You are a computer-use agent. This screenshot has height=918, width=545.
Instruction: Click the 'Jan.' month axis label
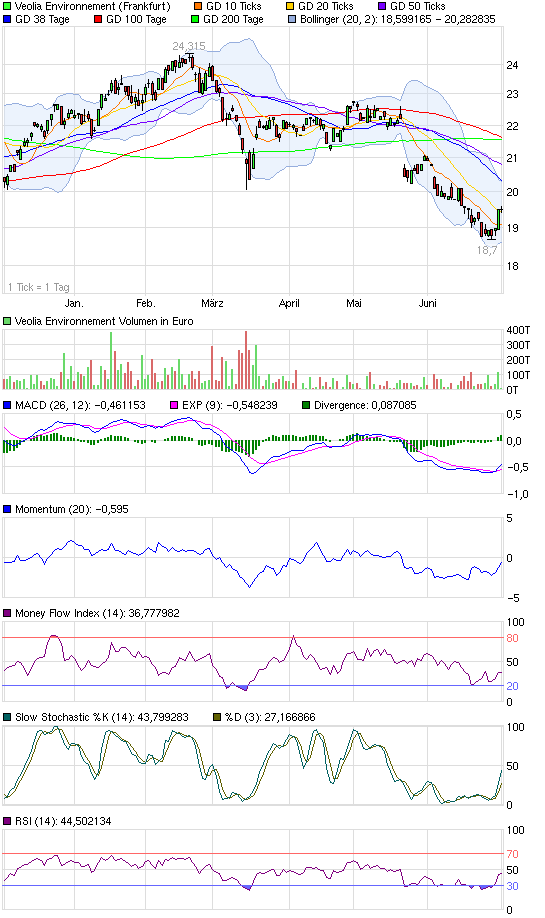click(74, 303)
